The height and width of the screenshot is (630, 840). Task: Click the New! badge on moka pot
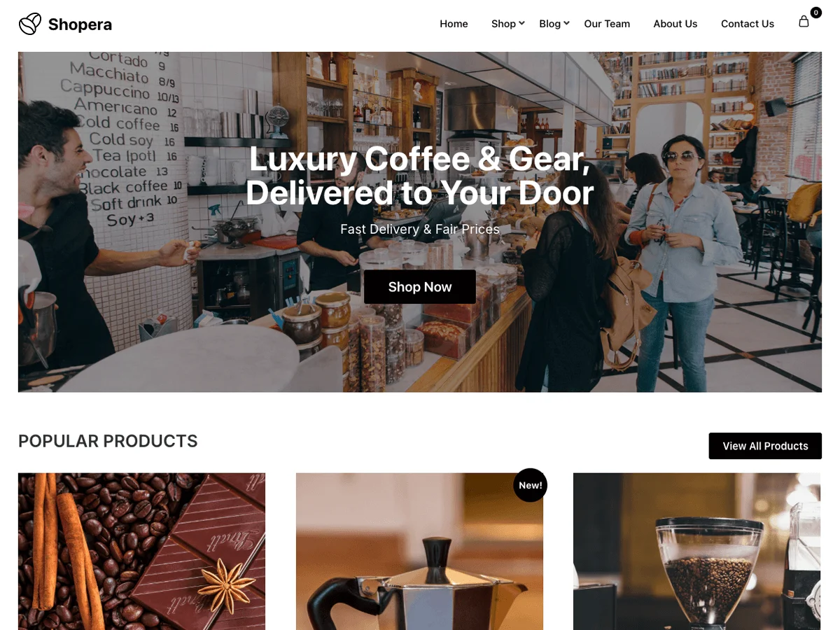point(530,485)
